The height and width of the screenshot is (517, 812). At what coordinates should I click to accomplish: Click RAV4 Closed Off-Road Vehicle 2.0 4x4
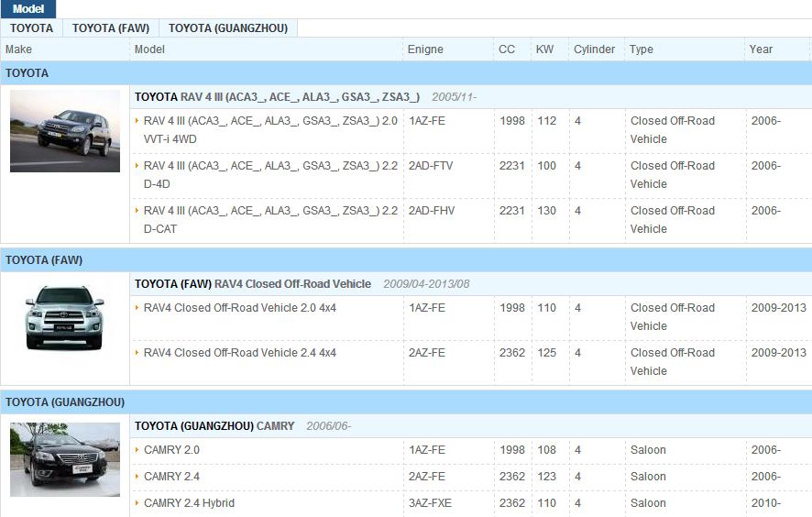click(239, 308)
